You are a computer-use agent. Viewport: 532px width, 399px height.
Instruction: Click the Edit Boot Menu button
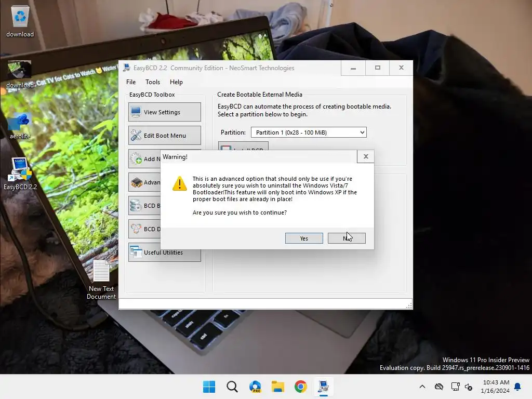[x=165, y=136]
